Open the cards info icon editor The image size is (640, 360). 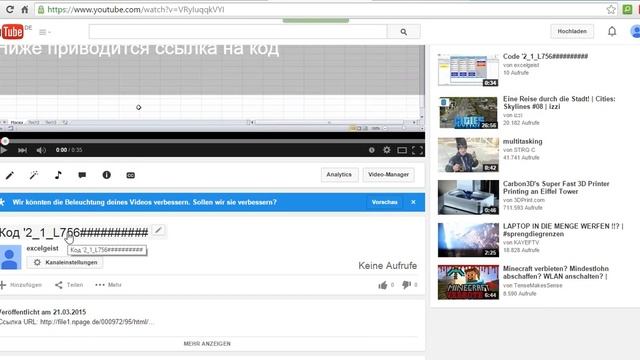coord(107,175)
